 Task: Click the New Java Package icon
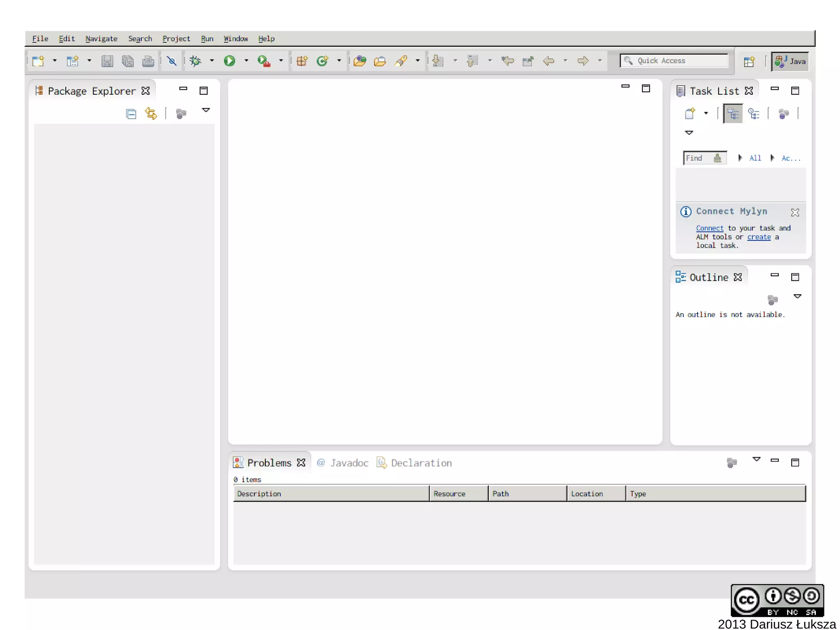[x=302, y=61]
